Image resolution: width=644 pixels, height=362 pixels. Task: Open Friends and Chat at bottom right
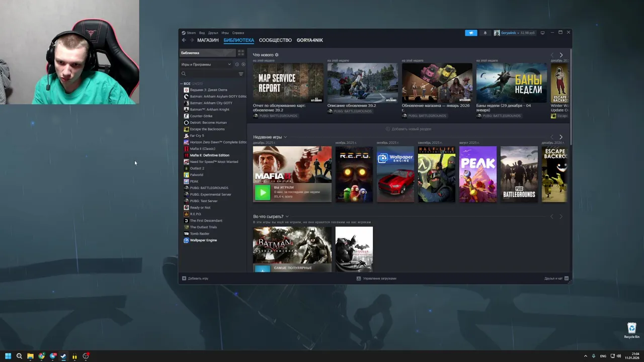tap(556, 278)
